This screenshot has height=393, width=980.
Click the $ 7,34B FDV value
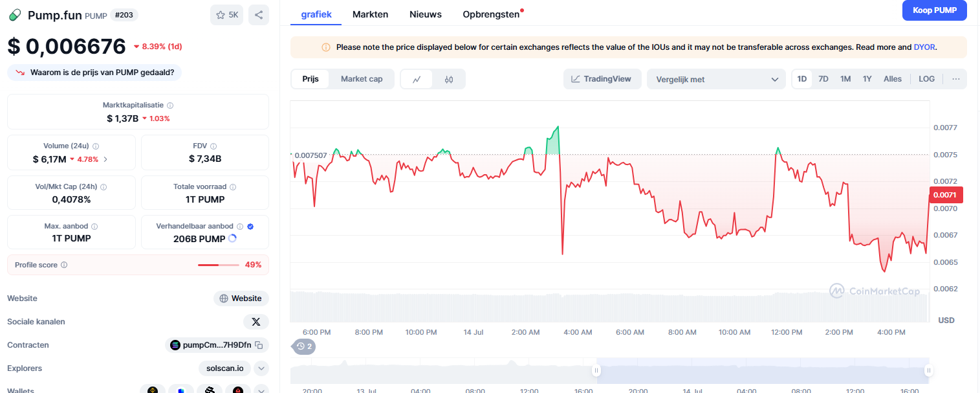pos(205,159)
